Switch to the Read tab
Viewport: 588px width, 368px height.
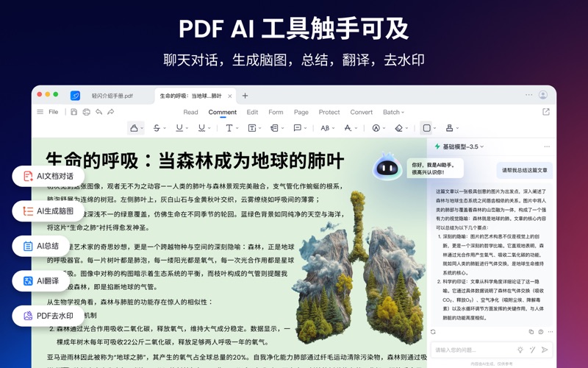(190, 112)
